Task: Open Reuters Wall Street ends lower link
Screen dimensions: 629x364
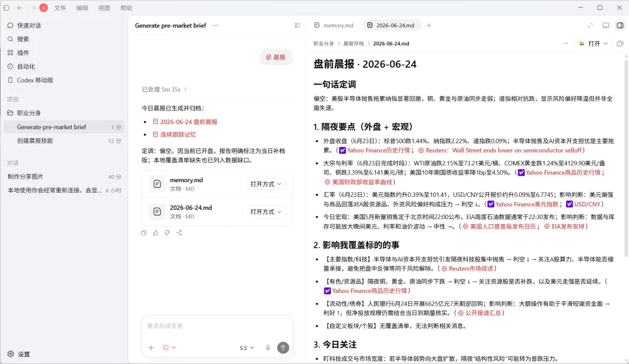Action: coord(500,150)
